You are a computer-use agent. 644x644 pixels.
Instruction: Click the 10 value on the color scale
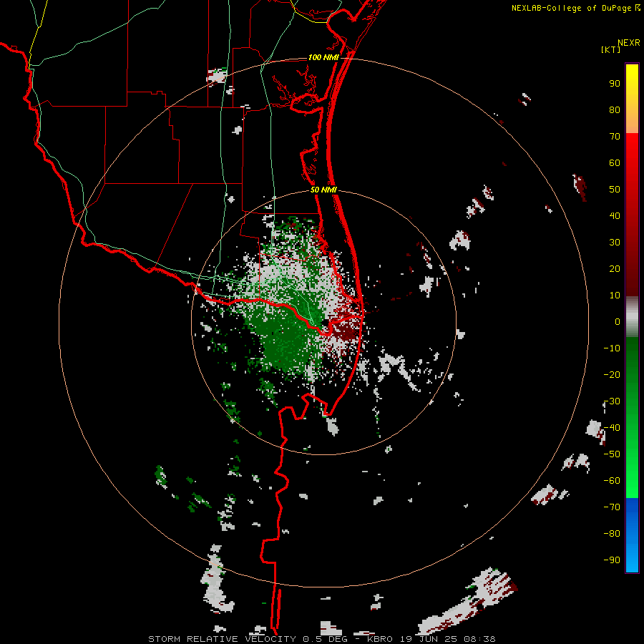615,296
